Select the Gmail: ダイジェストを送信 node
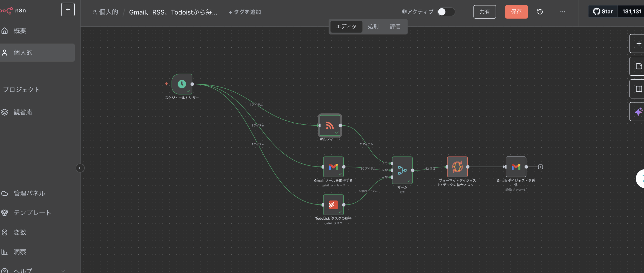644x273 pixels. click(516, 167)
